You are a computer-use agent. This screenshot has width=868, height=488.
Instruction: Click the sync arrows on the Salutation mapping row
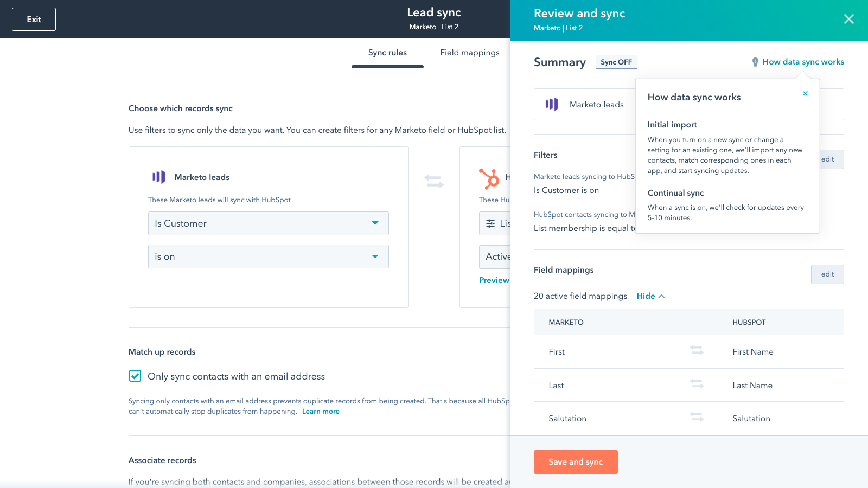click(697, 418)
